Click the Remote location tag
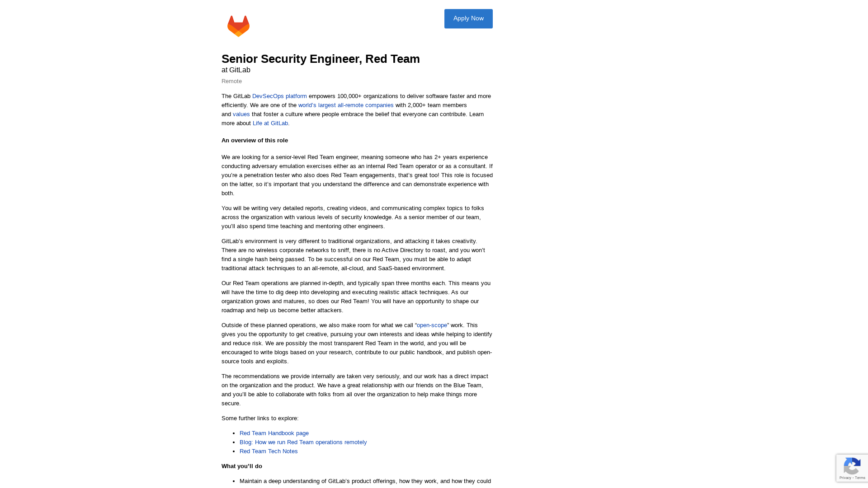868x488 pixels. pos(231,80)
